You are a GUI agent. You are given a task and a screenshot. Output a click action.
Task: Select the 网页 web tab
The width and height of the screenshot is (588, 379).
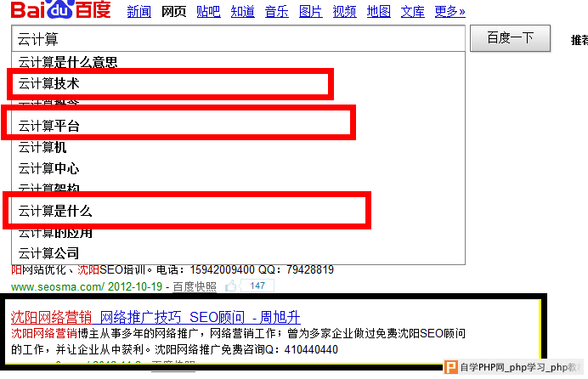(173, 12)
